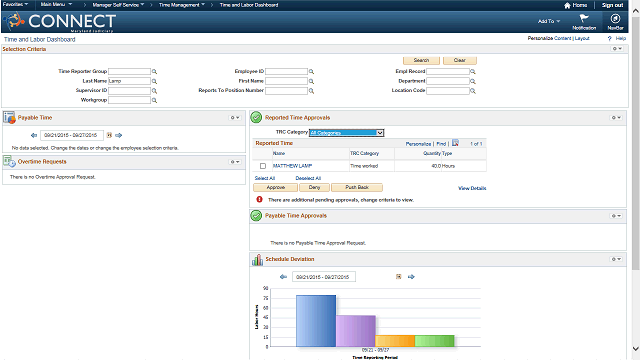The height and width of the screenshot is (360, 640).
Task: Click the Approve button
Action: pyautogui.click(x=276, y=187)
